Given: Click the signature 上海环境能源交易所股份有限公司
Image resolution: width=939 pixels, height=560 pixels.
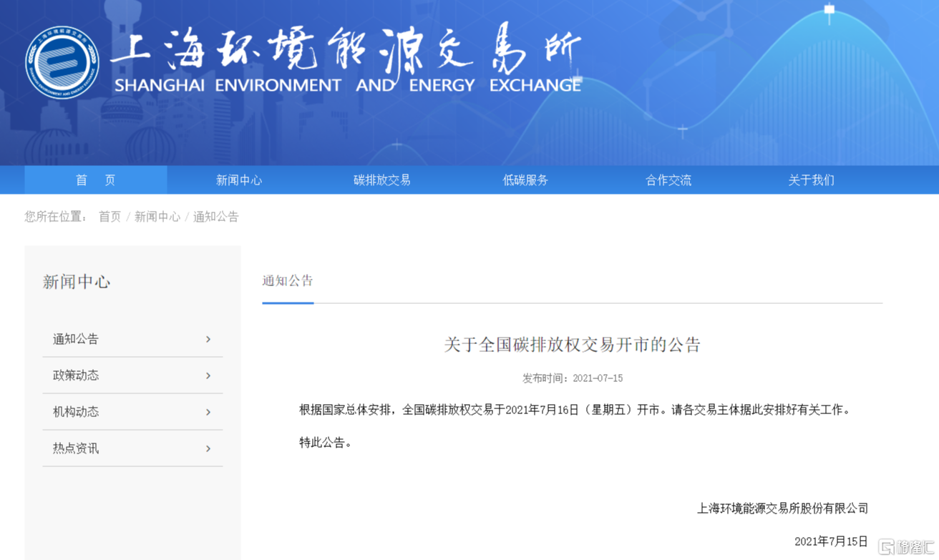Looking at the screenshot, I should click(x=783, y=509).
